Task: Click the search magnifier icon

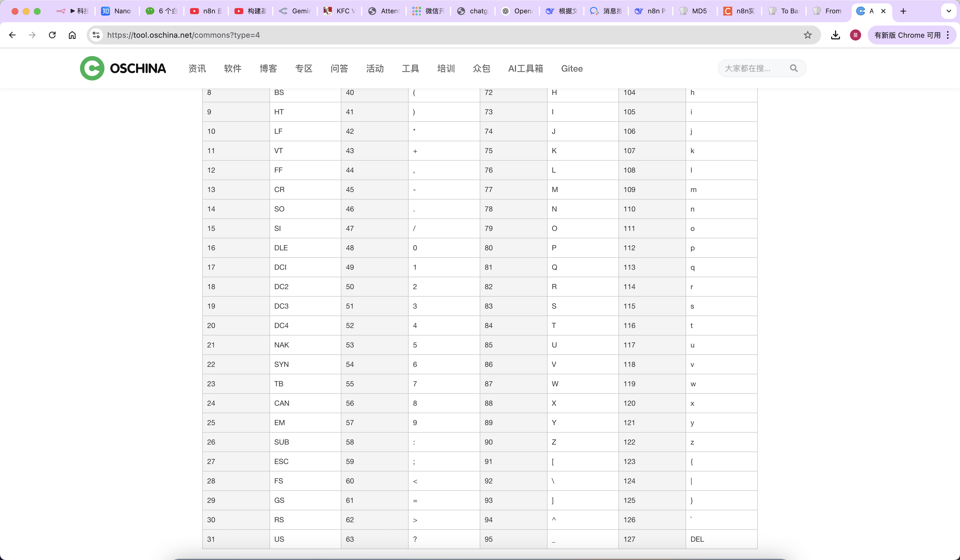Action: (x=794, y=68)
